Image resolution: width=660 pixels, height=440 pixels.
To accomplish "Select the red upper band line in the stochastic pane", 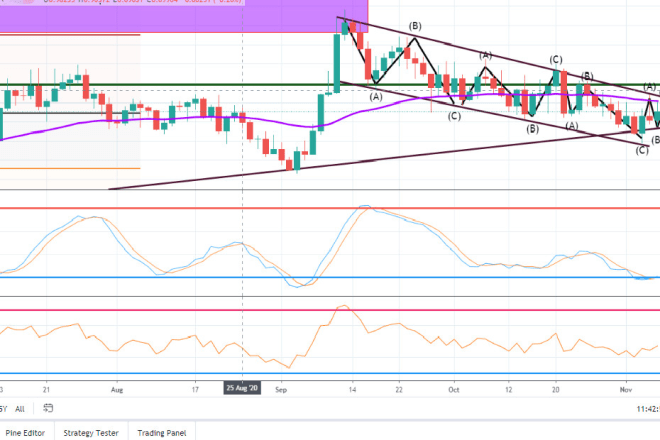I will pos(330,208).
